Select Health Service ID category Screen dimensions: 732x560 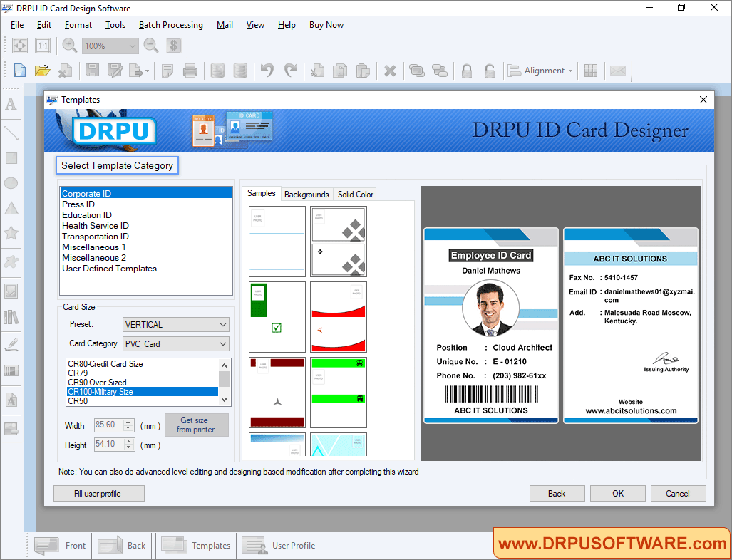click(x=145, y=226)
